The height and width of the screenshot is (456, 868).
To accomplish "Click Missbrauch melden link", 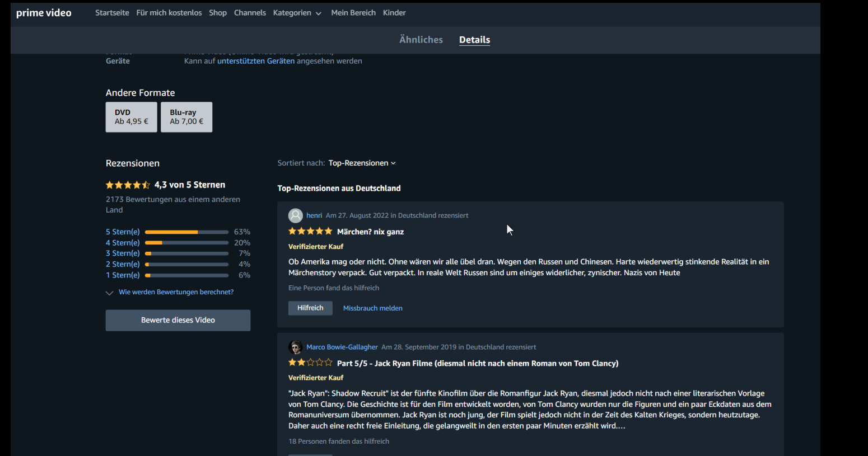I will (x=373, y=308).
